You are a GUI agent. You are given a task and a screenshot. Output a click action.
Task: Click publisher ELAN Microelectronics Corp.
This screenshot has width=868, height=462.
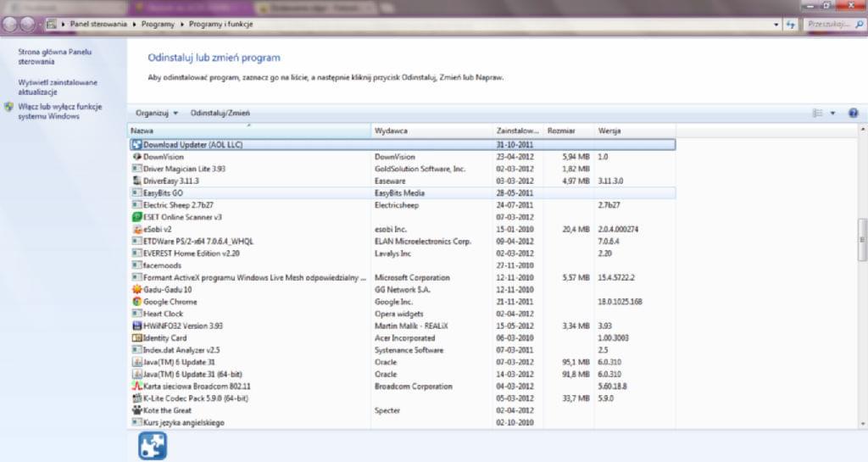tap(423, 242)
